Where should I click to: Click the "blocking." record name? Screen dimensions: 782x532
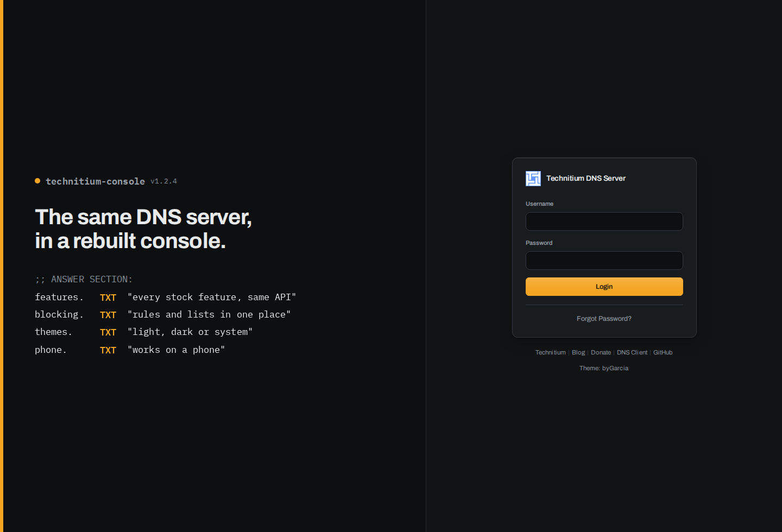click(x=59, y=314)
